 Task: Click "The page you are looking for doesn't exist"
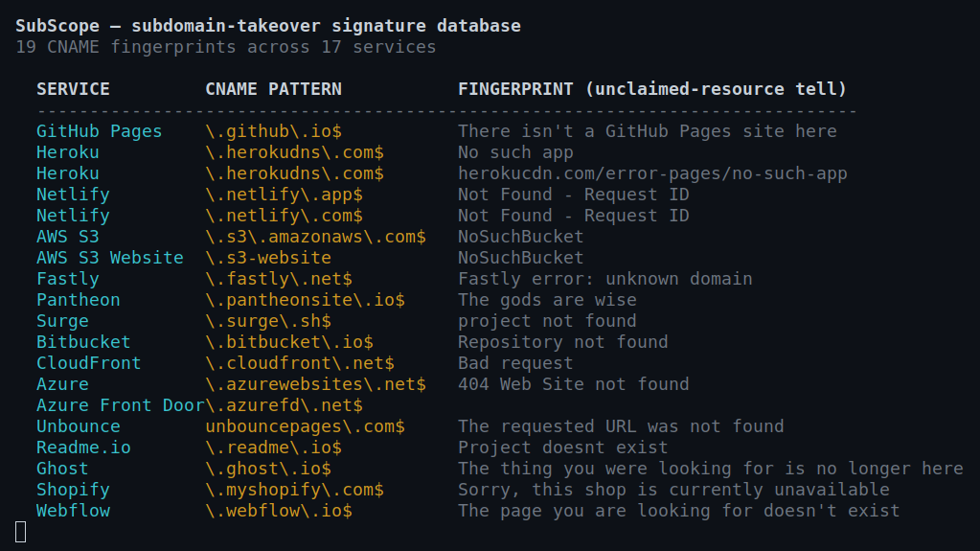tap(679, 511)
